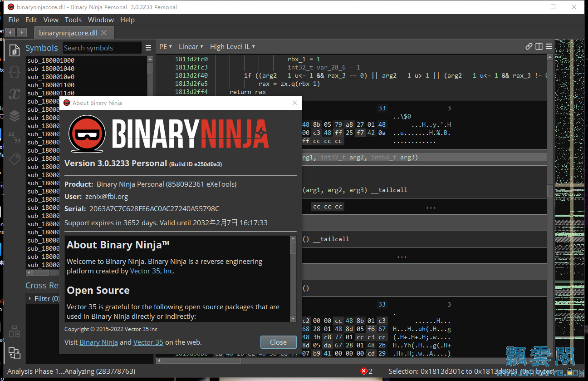Click the lock icon in status bar
The image size is (588, 381).
[x=569, y=371]
